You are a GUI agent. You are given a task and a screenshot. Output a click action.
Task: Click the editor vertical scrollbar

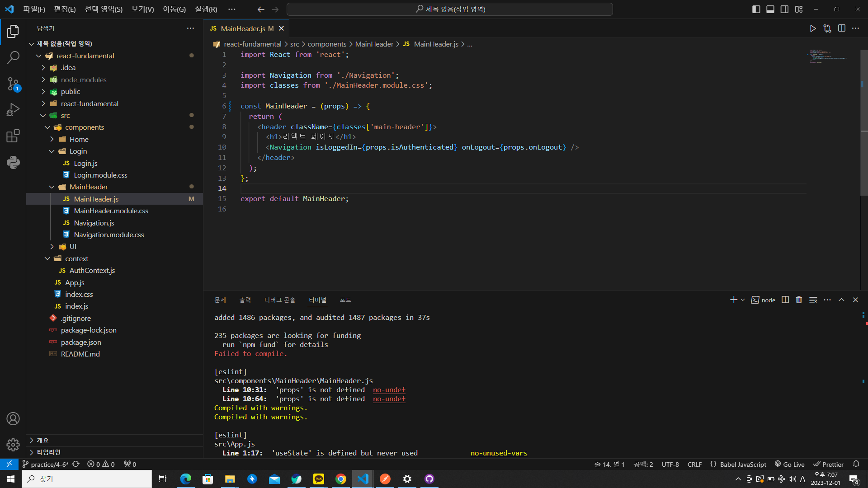click(x=863, y=123)
